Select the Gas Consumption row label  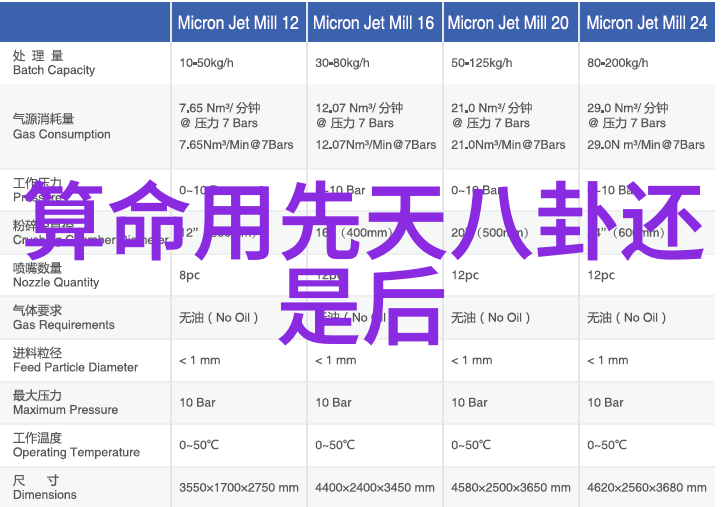coord(62,127)
